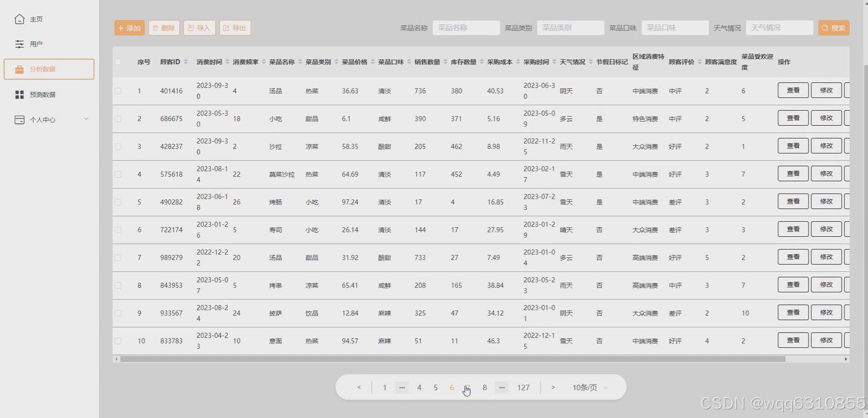Viewport: 868px width, 418px height.
Task: Check the row with 顾客ID 833783
Action: [118, 341]
